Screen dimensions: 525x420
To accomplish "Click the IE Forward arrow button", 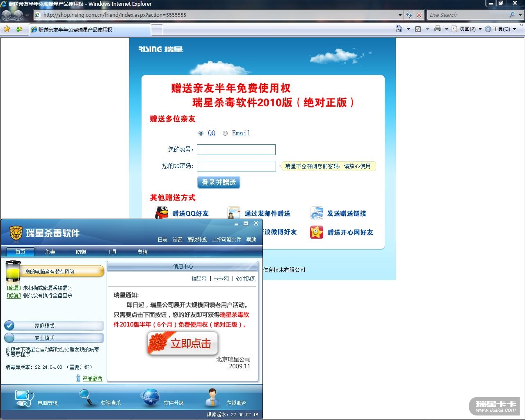I will point(18,15).
